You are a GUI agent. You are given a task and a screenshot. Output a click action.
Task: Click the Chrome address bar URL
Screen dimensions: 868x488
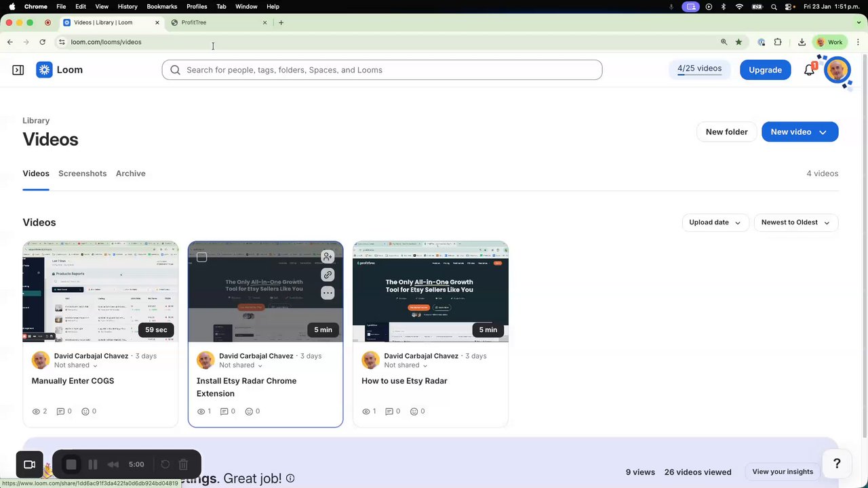tap(106, 42)
